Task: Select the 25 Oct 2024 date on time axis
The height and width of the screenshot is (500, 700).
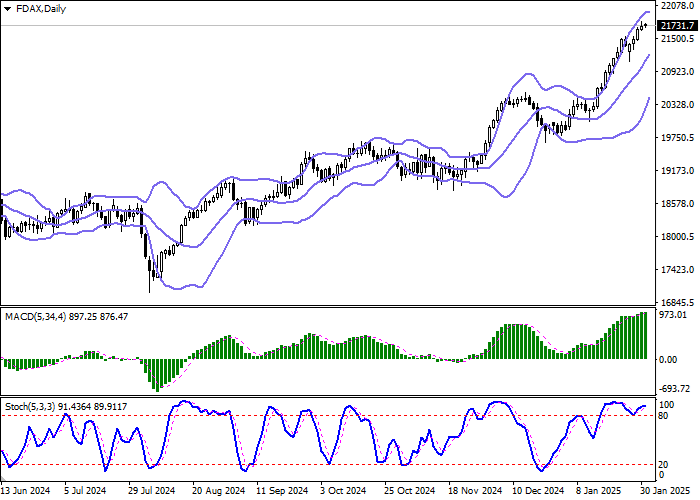Action: 410,491
